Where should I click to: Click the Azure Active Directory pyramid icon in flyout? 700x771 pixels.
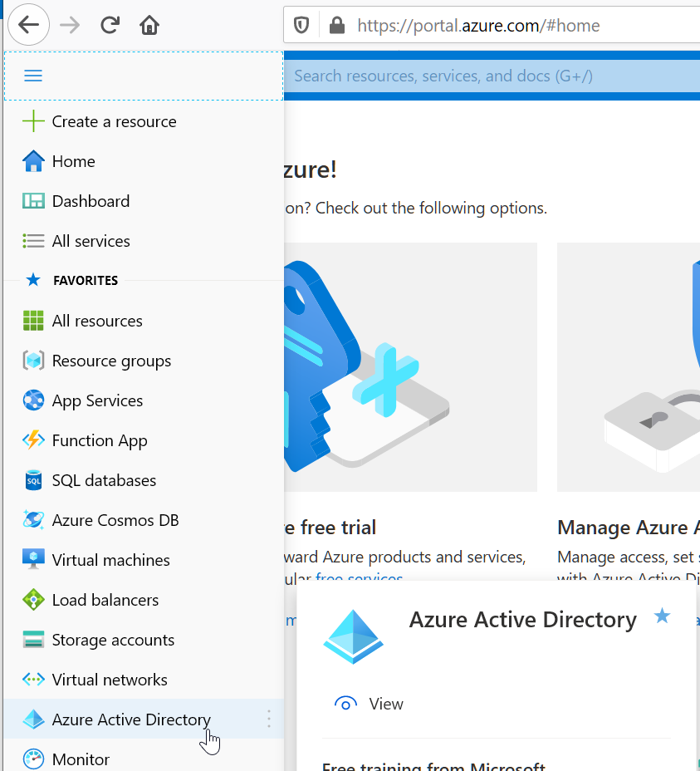(x=353, y=636)
